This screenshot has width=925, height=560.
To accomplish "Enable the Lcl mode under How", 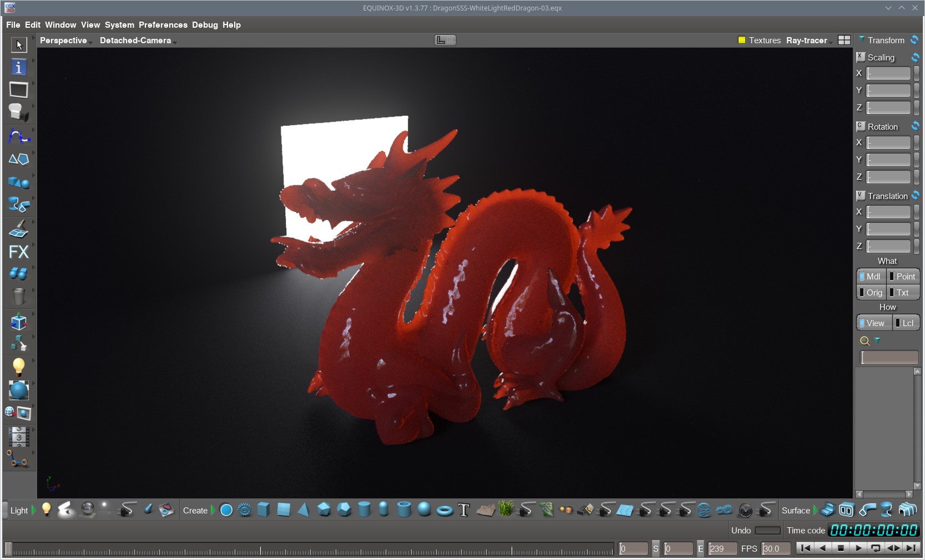I will pyautogui.click(x=906, y=323).
